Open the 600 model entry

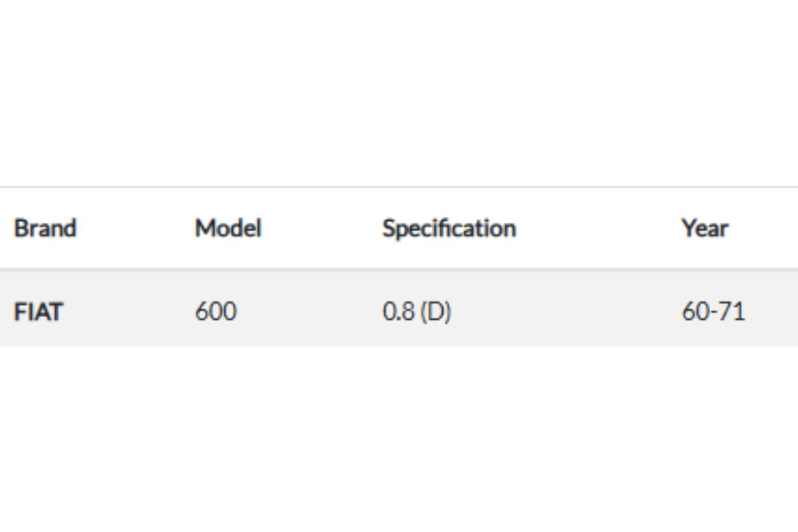215,311
